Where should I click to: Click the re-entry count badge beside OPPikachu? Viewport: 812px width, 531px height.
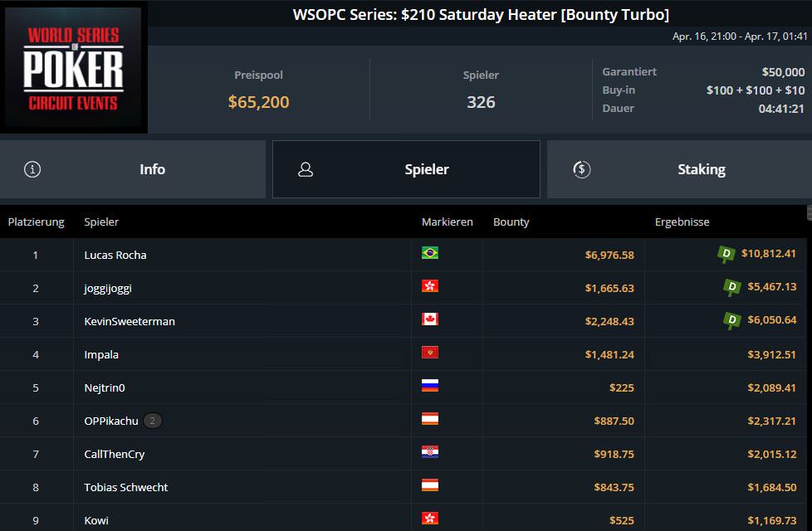[x=153, y=421]
